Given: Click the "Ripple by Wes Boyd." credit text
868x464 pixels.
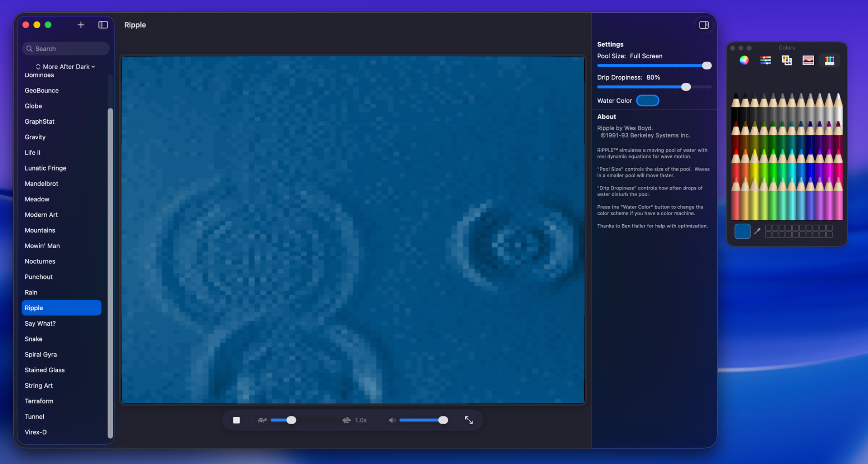Looking at the screenshot, I should tap(625, 128).
